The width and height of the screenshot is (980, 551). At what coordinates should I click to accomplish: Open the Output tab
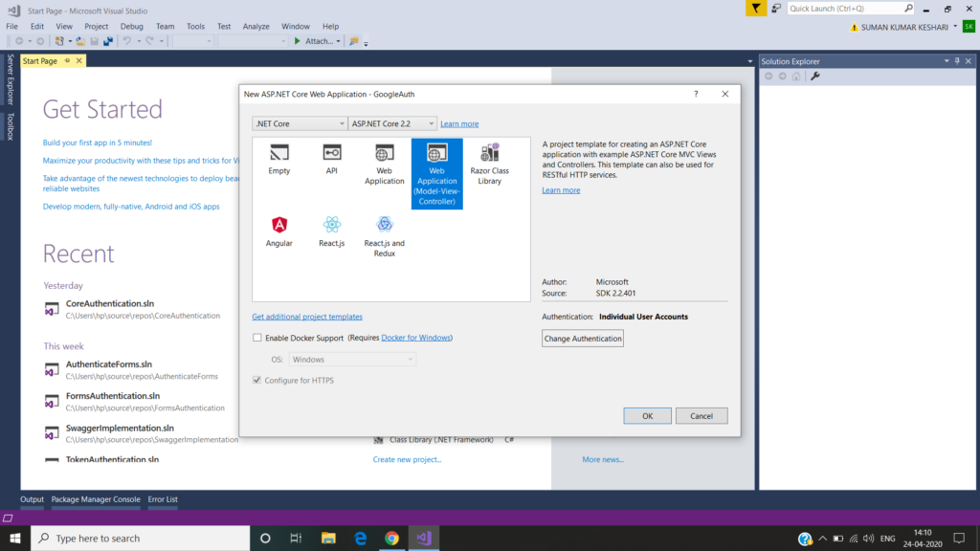32,499
